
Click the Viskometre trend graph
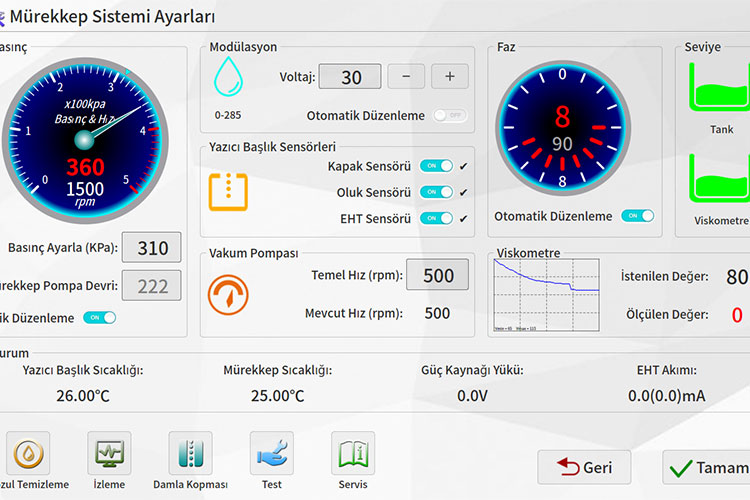pos(547,295)
